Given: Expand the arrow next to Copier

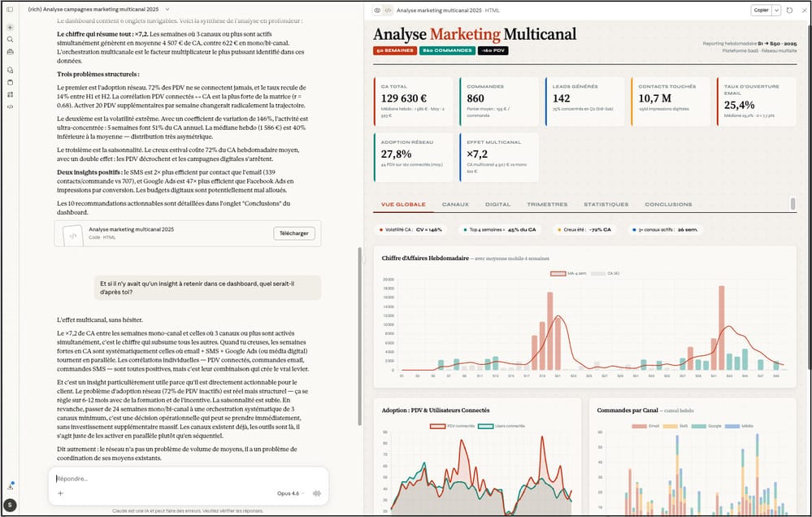Looking at the screenshot, I should coord(776,10).
